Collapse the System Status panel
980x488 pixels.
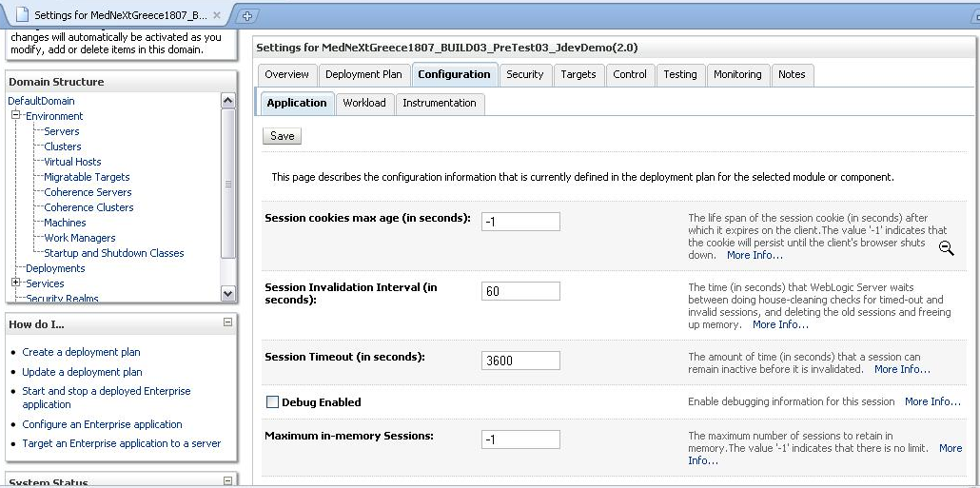227,481
